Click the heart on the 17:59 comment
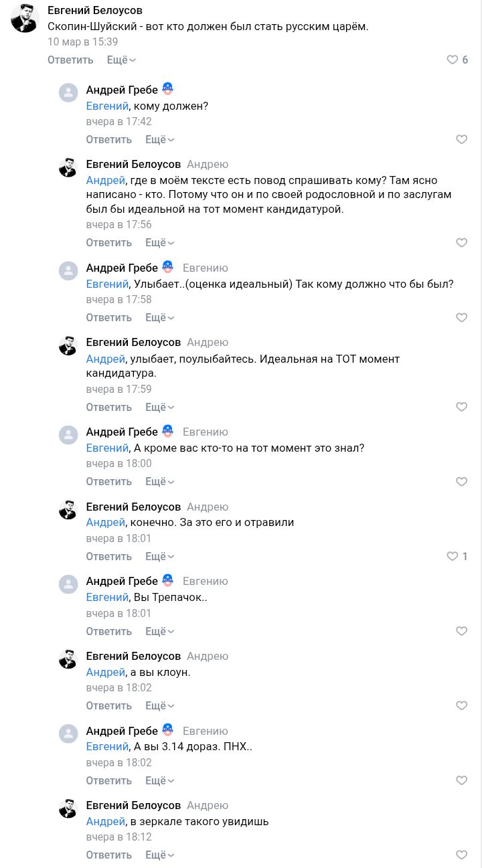The width and height of the screenshot is (482, 868). coord(461,408)
